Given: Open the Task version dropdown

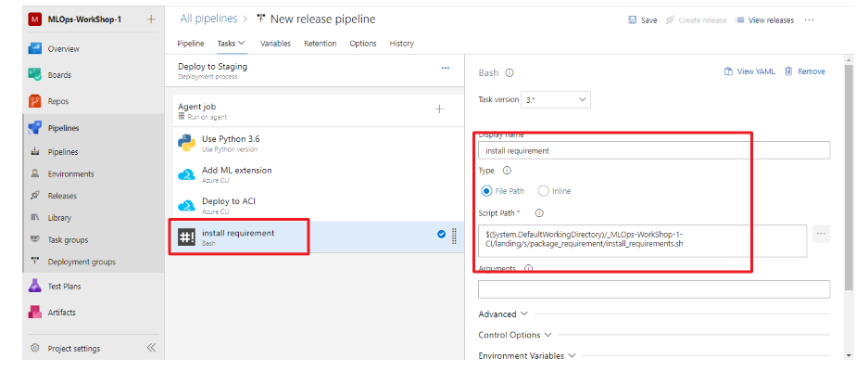Looking at the screenshot, I should [557, 99].
